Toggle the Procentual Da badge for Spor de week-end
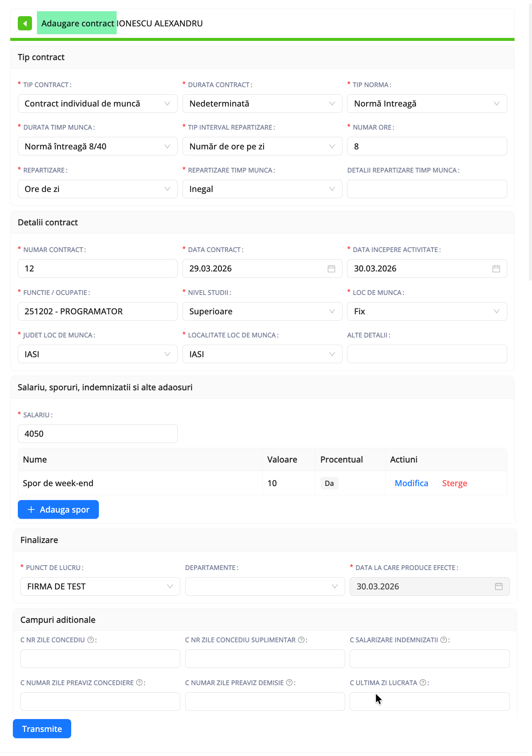Screen dimensions: 532x756 point(329,483)
